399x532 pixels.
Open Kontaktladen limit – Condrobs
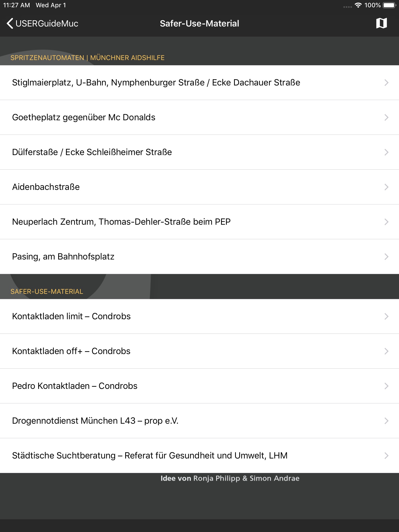click(71, 316)
